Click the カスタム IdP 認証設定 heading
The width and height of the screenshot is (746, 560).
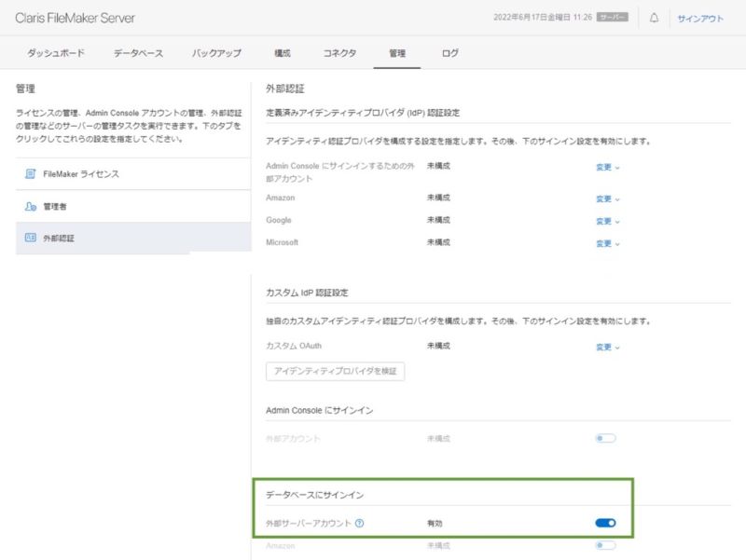point(307,293)
